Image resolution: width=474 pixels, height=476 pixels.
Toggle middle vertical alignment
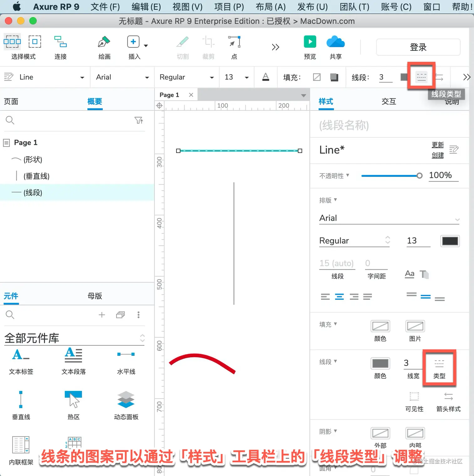coord(425,297)
